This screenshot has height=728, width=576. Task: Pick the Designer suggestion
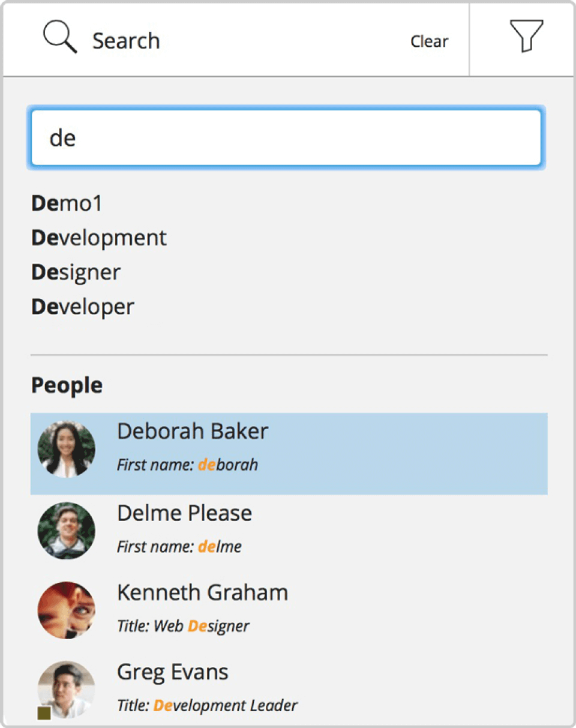pos(76,272)
